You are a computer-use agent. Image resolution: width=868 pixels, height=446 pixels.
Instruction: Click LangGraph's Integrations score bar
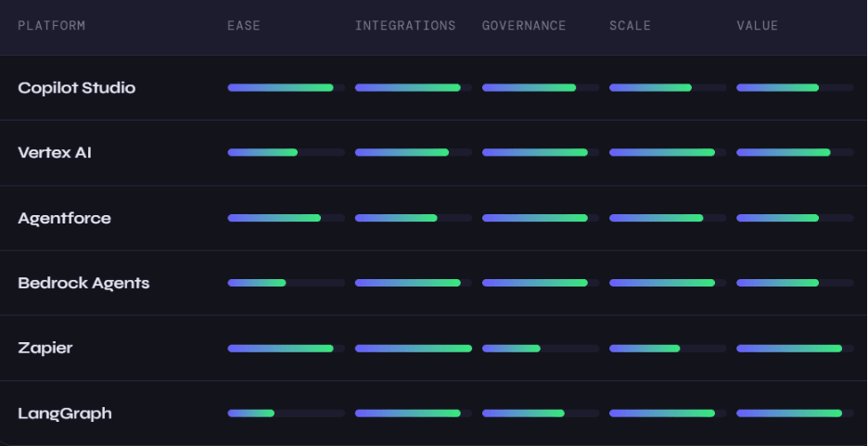414,414
